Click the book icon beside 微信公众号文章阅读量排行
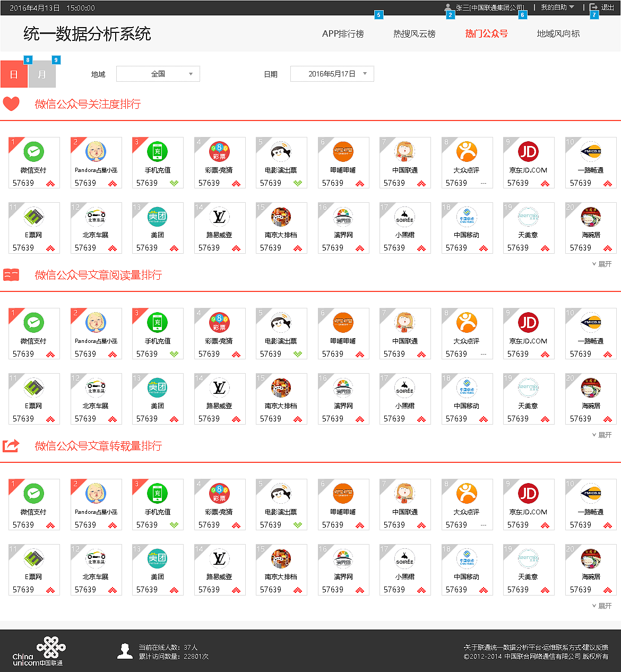The image size is (621, 672). [12, 274]
